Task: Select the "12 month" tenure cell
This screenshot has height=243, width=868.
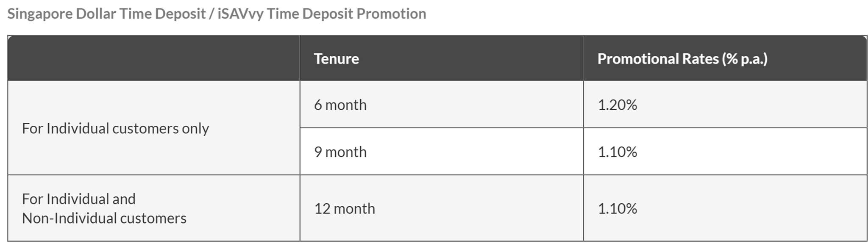Action: tap(345, 209)
